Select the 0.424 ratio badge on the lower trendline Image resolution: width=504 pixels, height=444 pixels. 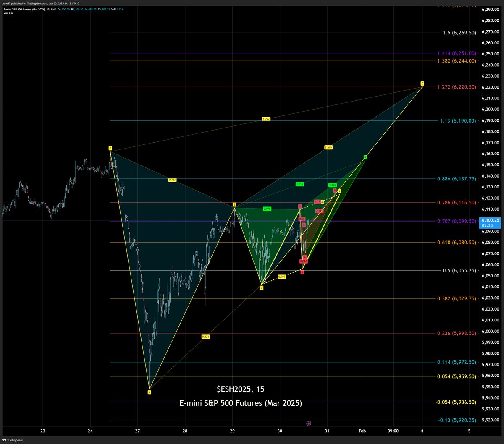pyautogui.click(x=205, y=336)
